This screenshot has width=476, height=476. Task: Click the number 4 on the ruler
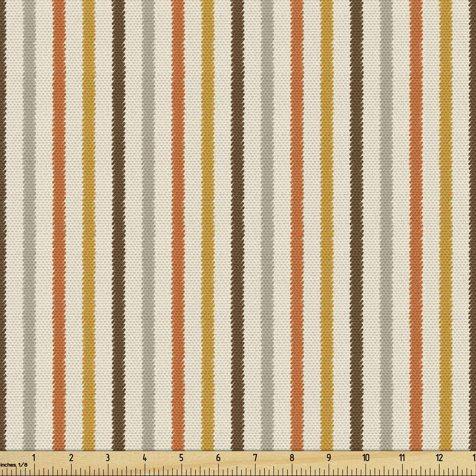pos(145,457)
